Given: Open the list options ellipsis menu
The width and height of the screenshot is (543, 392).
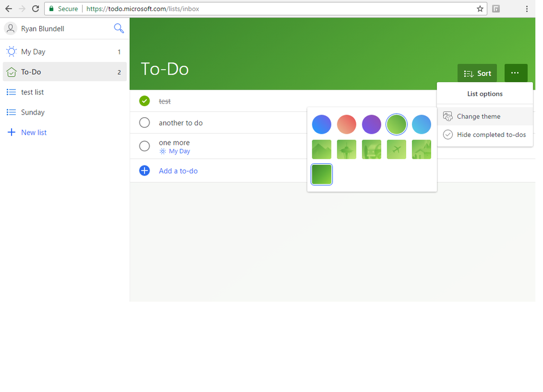Looking at the screenshot, I should click(x=515, y=73).
